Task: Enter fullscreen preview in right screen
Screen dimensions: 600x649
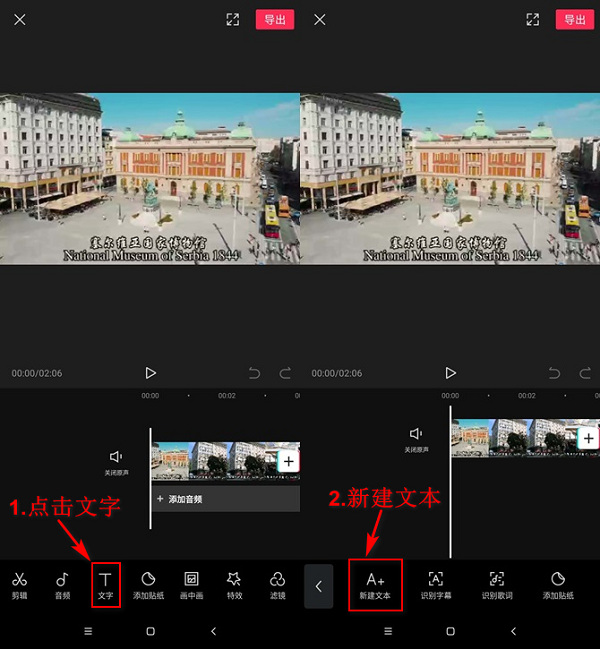Action: coord(533,19)
